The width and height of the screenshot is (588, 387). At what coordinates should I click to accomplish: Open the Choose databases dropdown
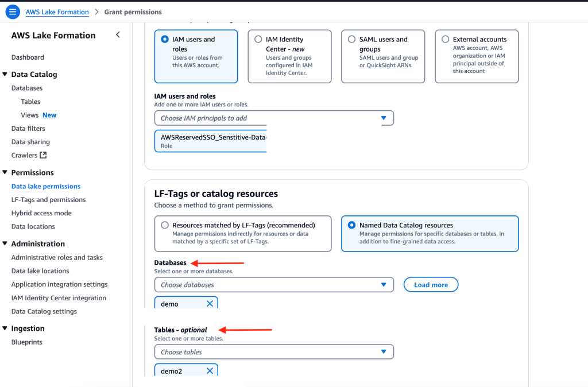274,285
